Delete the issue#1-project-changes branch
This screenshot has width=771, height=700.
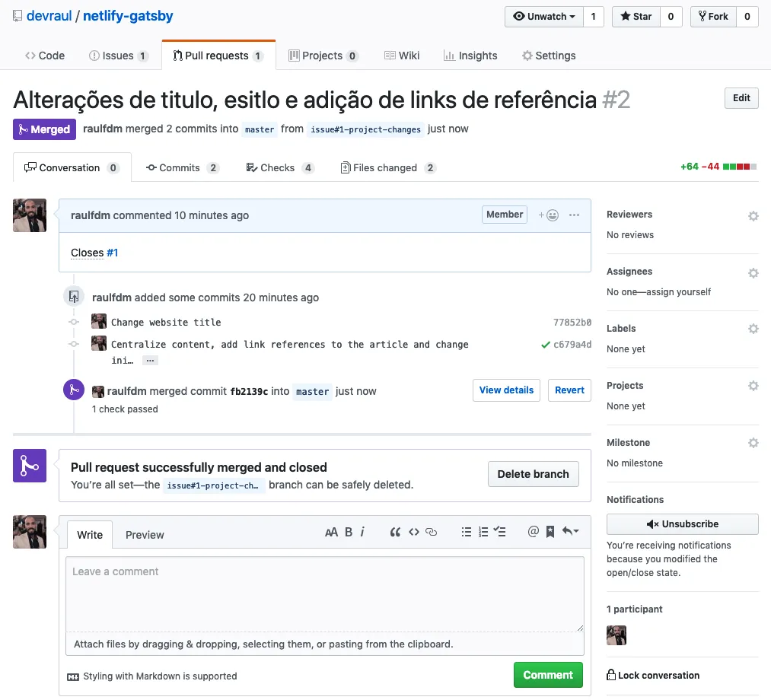(533, 474)
